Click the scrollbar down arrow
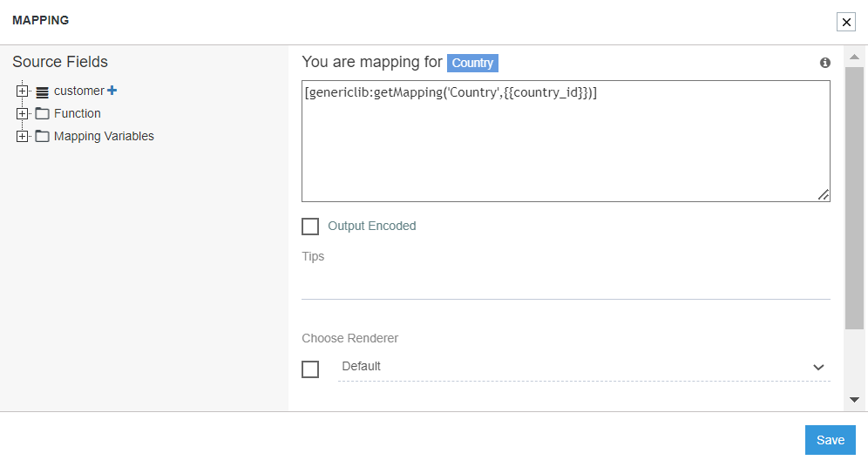 tap(854, 399)
